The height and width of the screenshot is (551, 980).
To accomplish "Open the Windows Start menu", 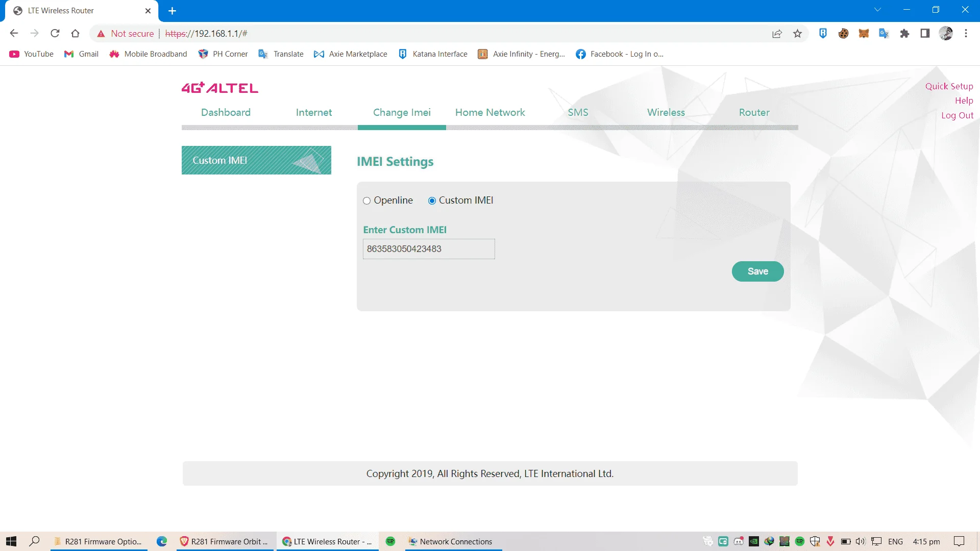I will point(11,541).
